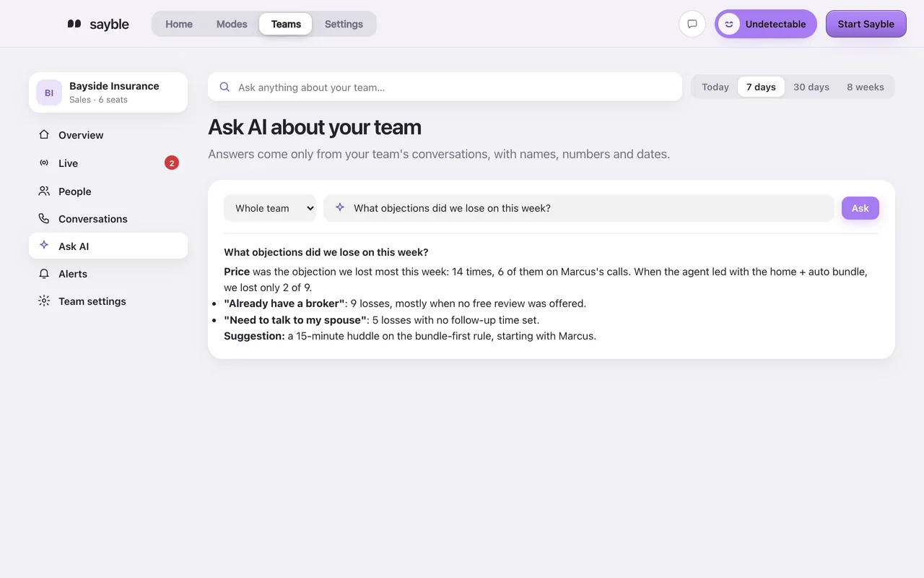The height and width of the screenshot is (578, 924).
Task: Select the 30 days time range
Action: pyautogui.click(x=811, y=87)
